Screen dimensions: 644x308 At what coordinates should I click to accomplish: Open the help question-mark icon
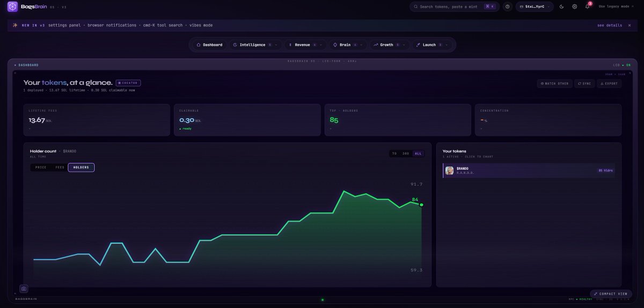[507, 6]
